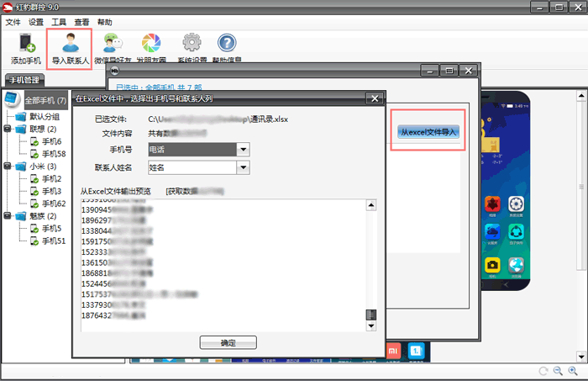Open the 设置 menu
Screen dimensions: 588x381
(x=36, y=22)
